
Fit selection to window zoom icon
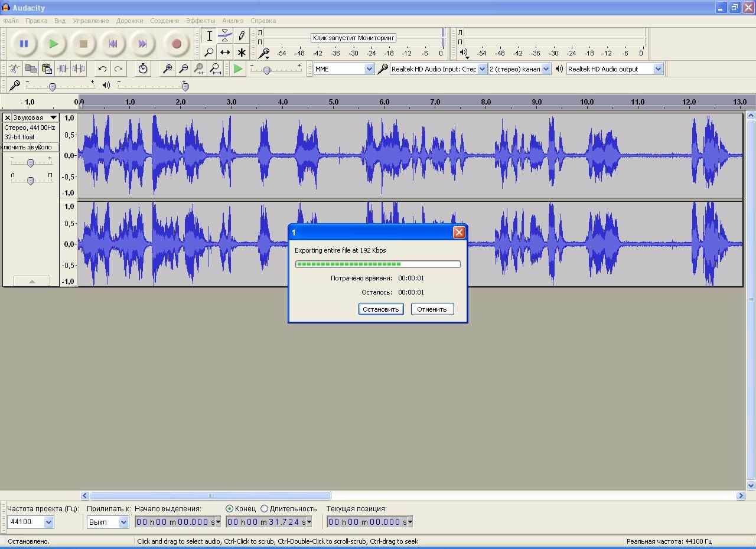point(200,68)
